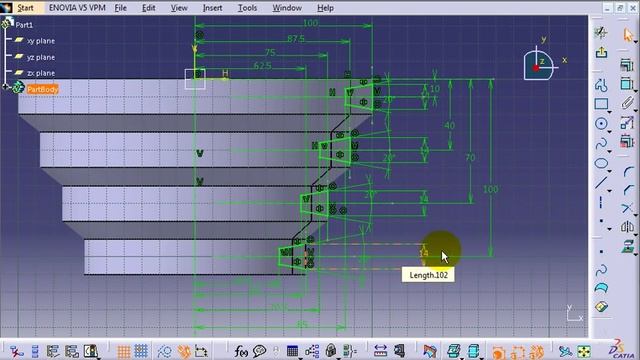Select the Rectangle tool

click(601, 104)
